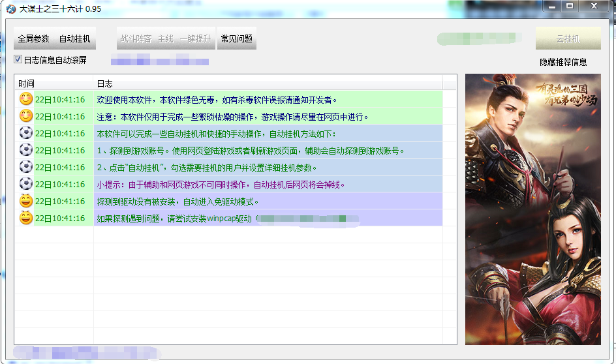
Task: Click the grinning face icon on the winpcap row
Action: click(x=25, y=219)
